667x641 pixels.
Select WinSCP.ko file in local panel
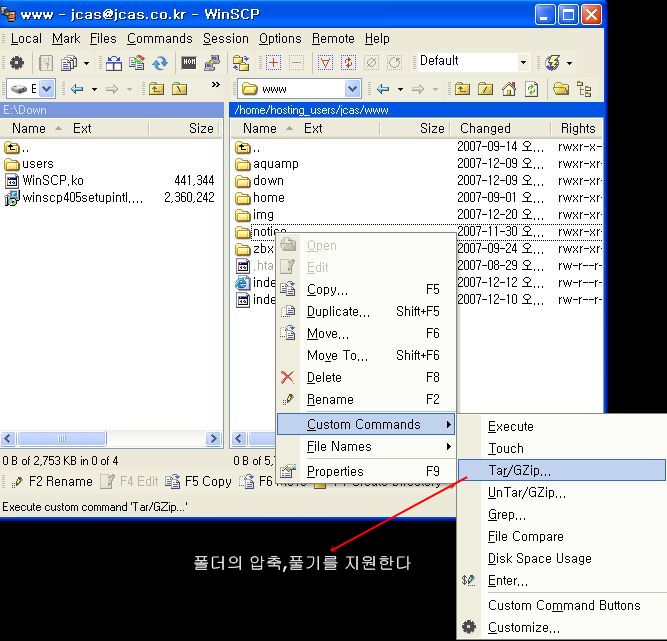pos(45,180)
